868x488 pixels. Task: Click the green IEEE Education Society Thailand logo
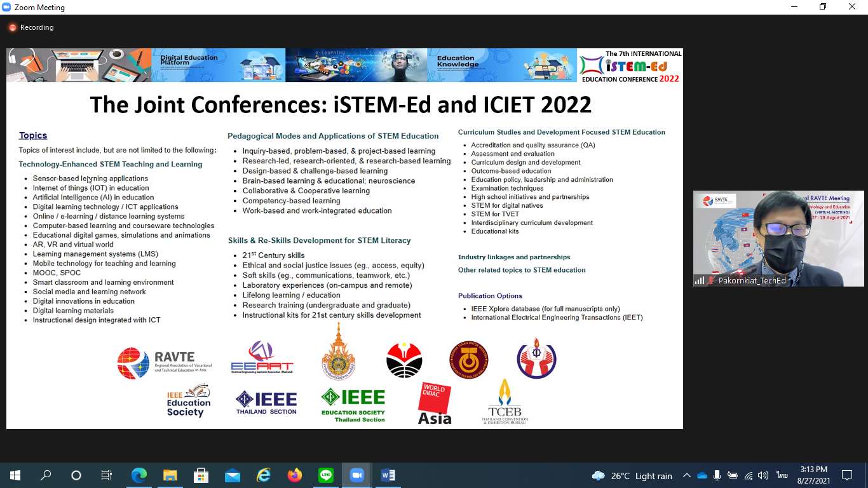tap(353, 405)
